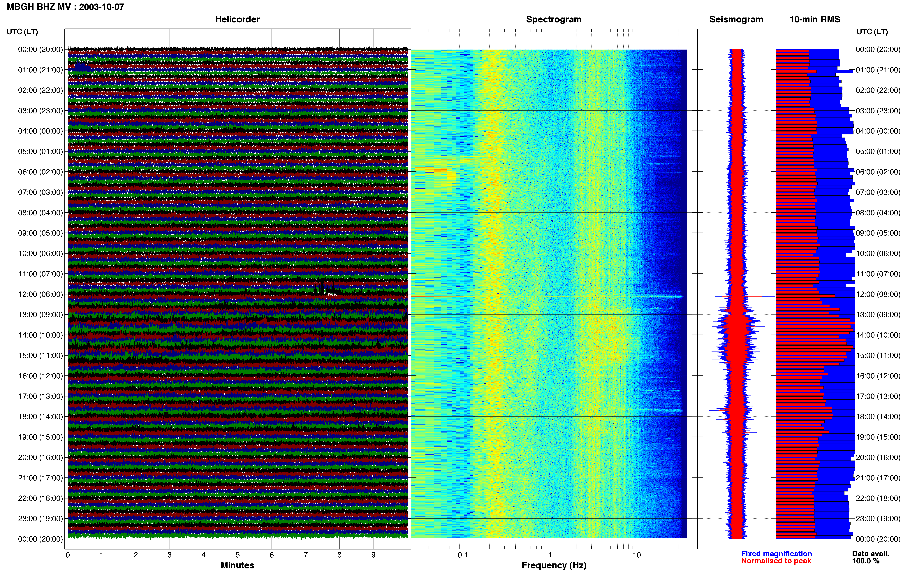Click the left 12:00 (08:00) time label
This screenshot has width=924, height=578.
pyautogui.click(x=41, y=294)
